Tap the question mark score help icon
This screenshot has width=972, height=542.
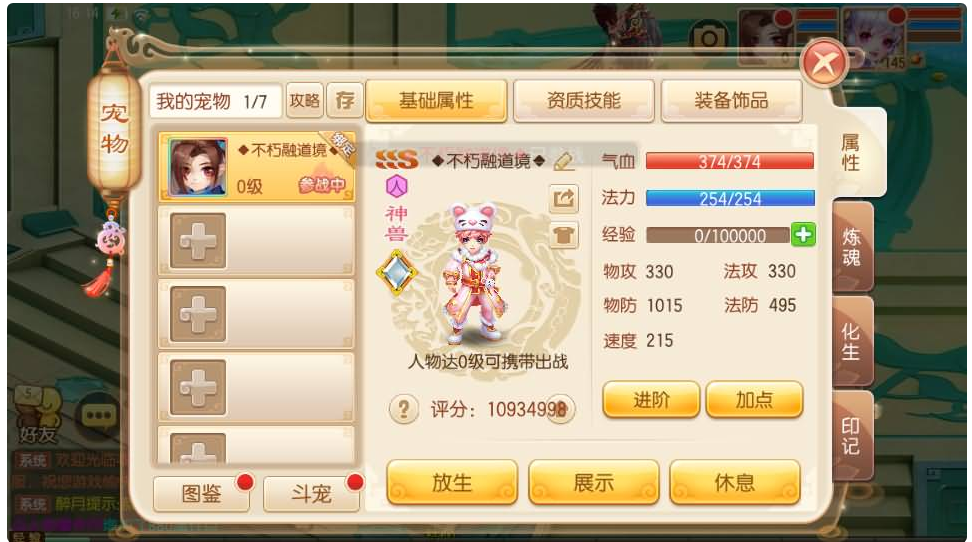(404, 409)
